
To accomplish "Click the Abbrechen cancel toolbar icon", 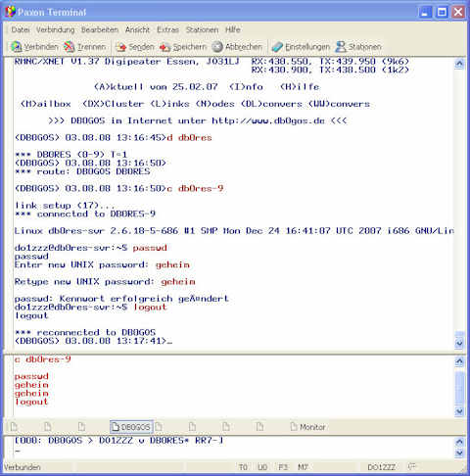I will [x=217, y=47].
